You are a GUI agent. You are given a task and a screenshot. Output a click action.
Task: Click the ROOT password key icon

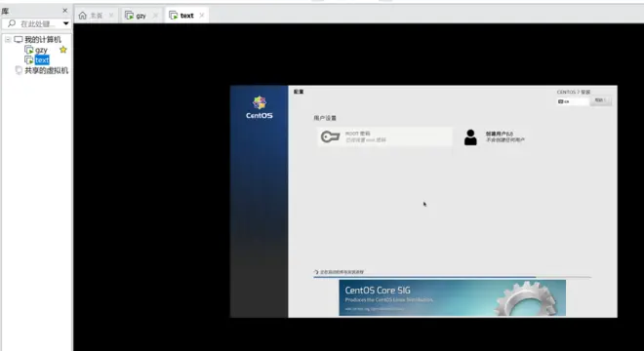[330, 136]
